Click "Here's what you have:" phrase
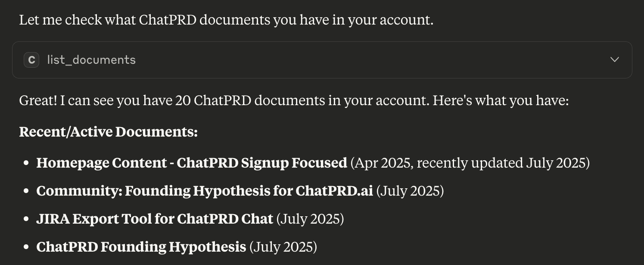Viewport: 644px width, 265px height. tap(501, 101)
